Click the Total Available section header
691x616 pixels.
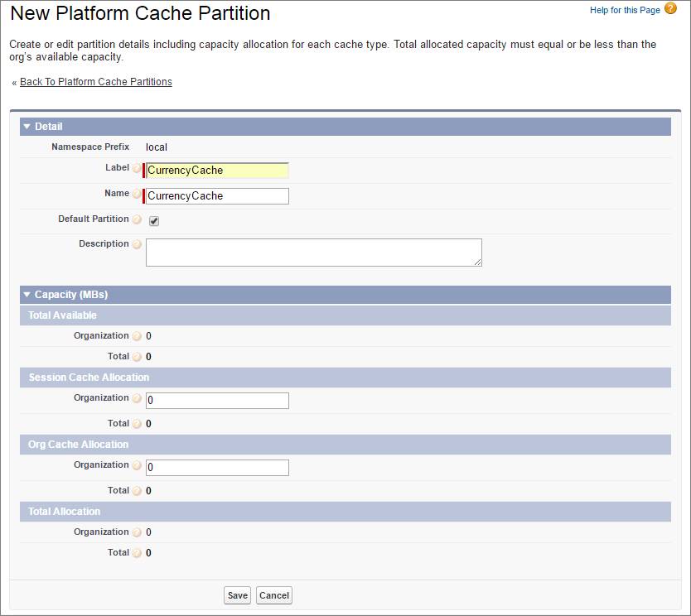click(x=345, y=315)
